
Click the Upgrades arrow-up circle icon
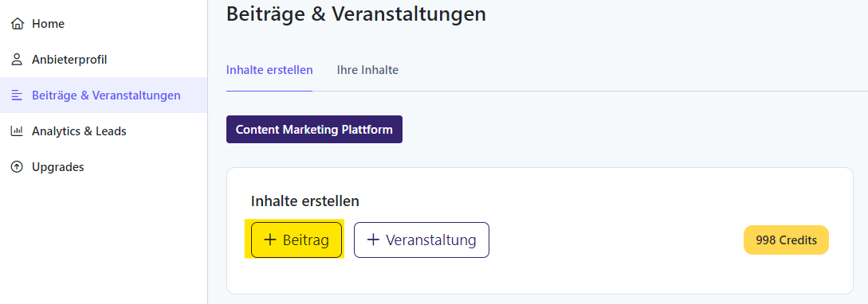[18, 167]
